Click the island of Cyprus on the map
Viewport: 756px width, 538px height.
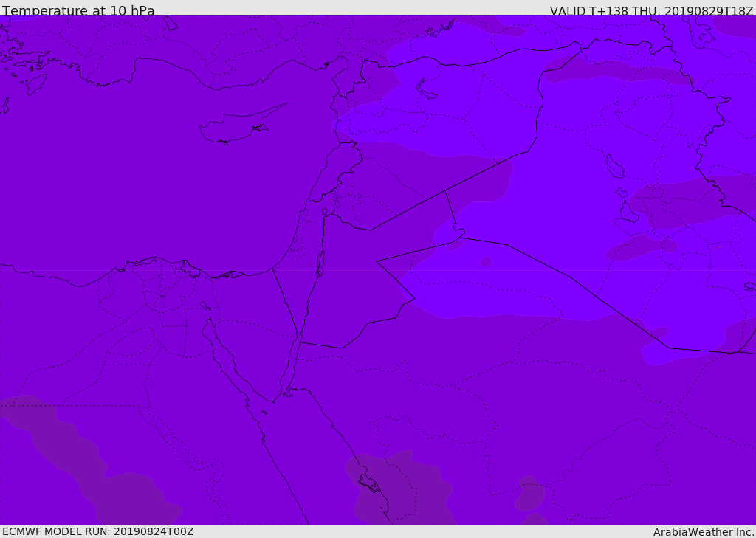tap(241, 125)
